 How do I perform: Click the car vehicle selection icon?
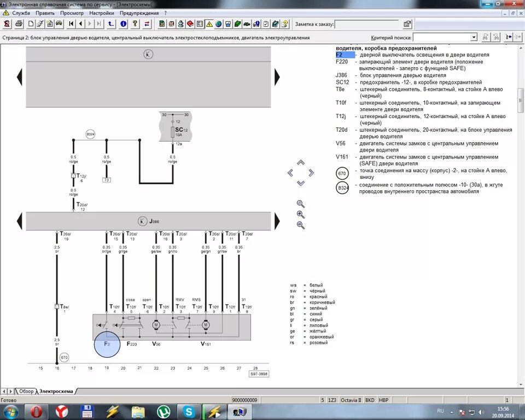[x=59, y=24]
